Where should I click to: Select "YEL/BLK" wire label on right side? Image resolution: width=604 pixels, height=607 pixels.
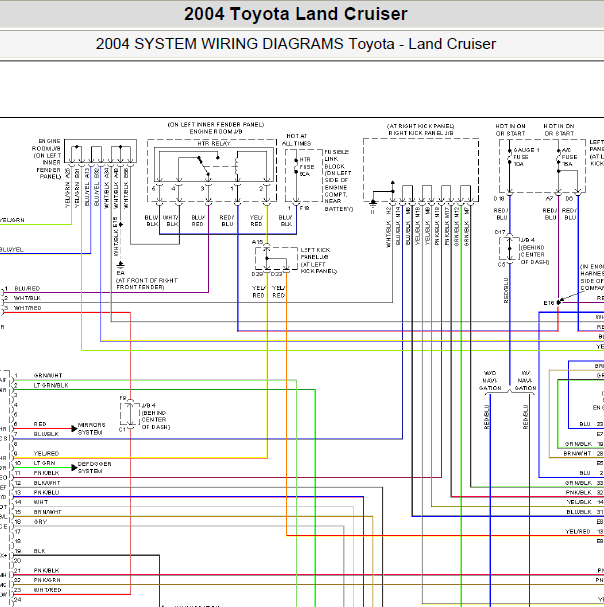tap(579, 502)
